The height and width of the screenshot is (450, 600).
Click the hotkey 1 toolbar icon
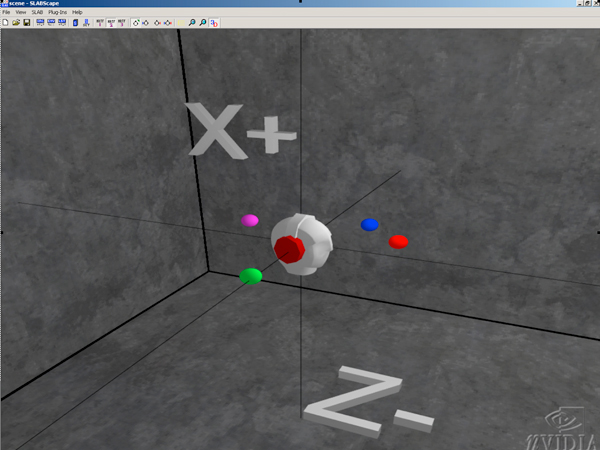click(100, 23)
